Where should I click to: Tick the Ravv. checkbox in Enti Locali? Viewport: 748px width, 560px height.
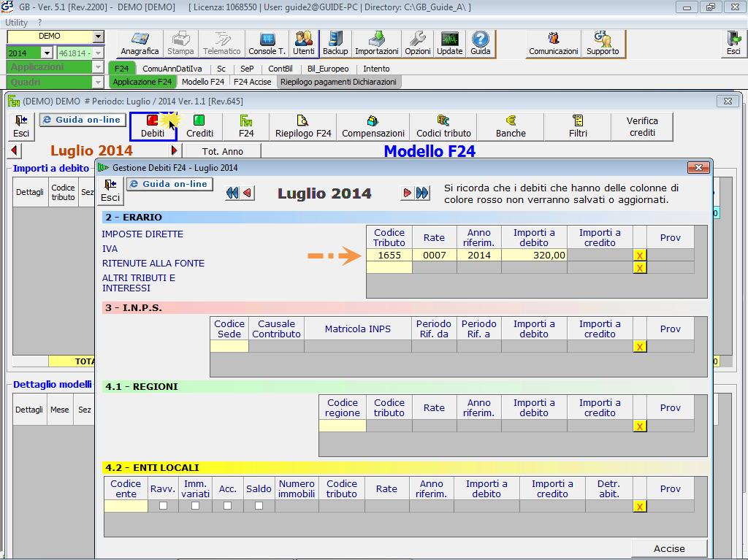(x=163, y=506)
